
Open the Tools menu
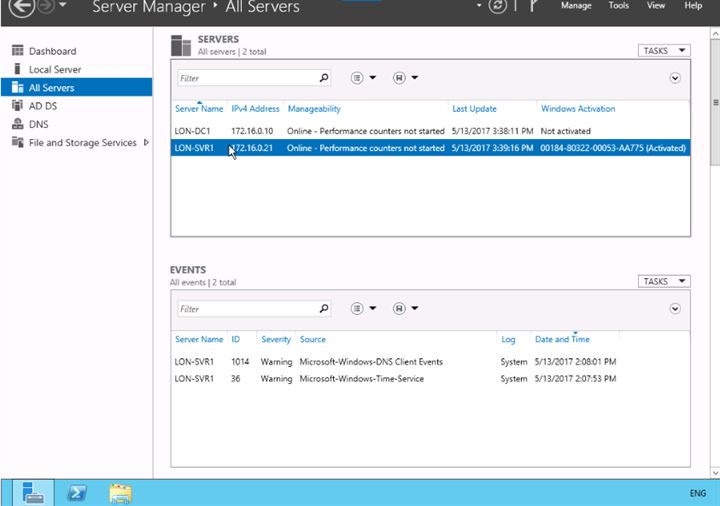click(x=618, y=6)
